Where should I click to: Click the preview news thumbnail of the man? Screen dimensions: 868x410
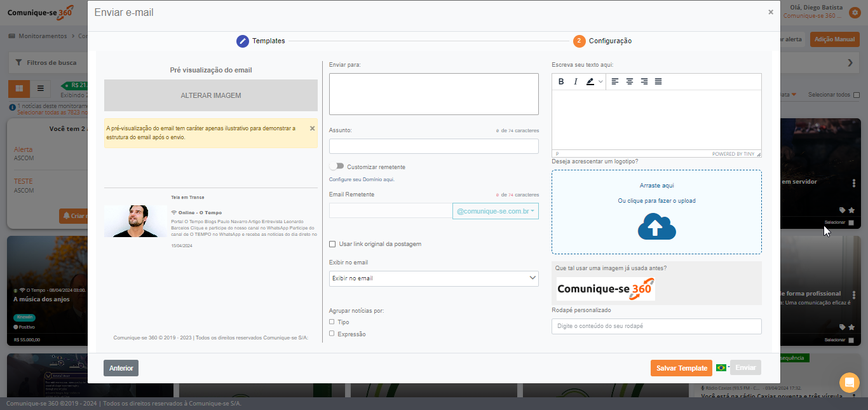click(x=135, y=221)
